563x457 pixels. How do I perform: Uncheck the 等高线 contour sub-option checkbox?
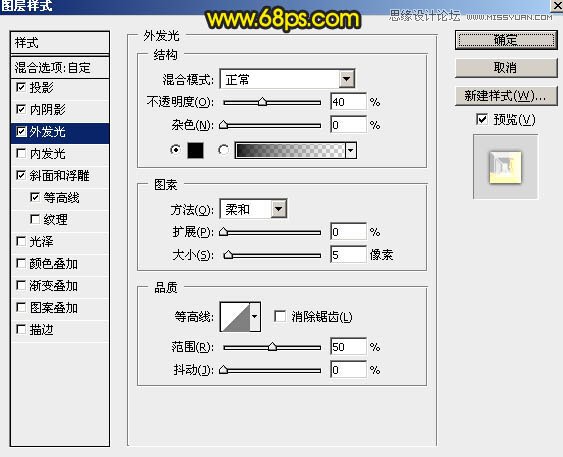tap(35, 197)
